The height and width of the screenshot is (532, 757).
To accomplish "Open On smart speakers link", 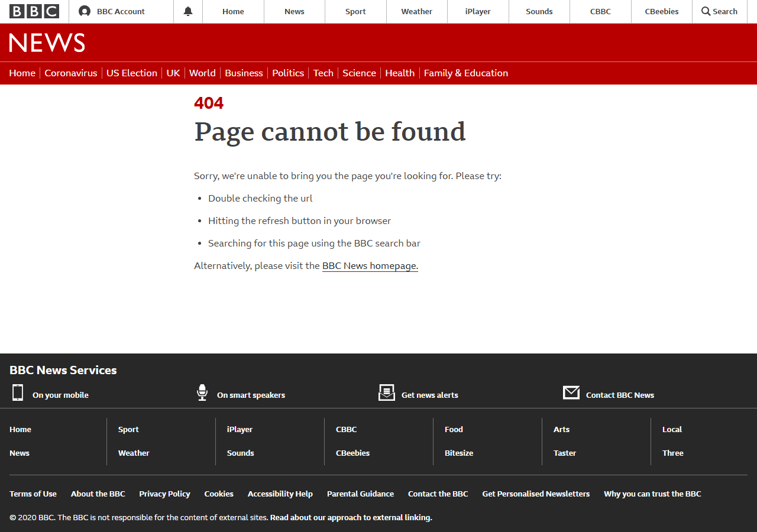I will point(251,395).
